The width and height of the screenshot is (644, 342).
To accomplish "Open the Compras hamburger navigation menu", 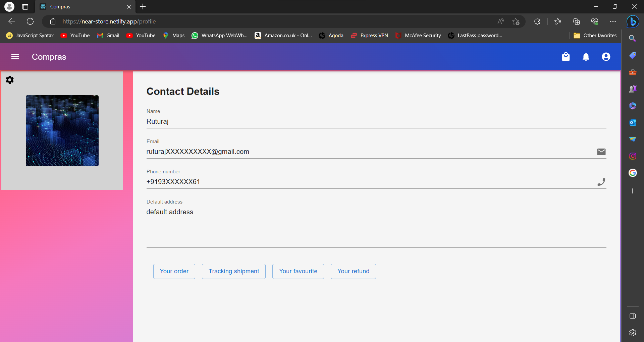I will [15, 57].
